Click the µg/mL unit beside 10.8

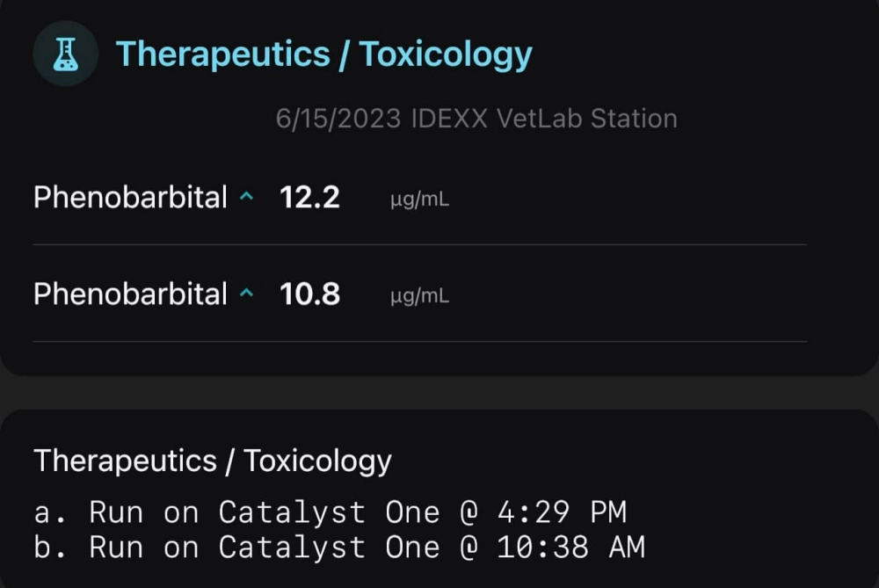click(419, 297)
